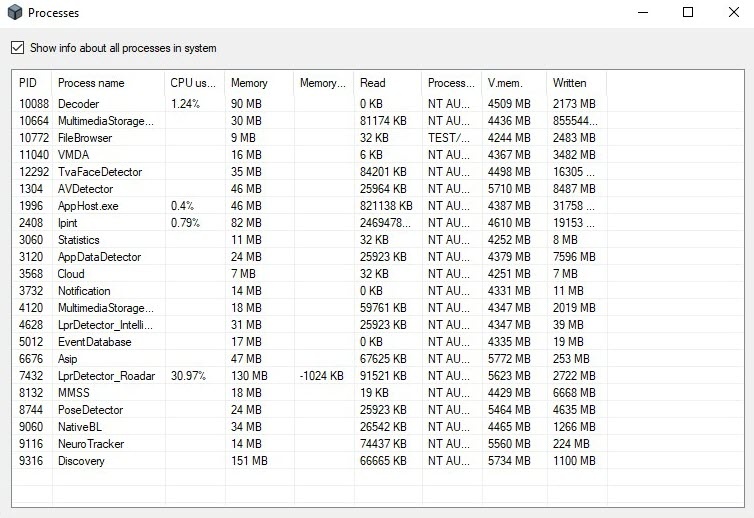Select the EventDatabase process row
This screenshot has width=754, height=518.
coord(94,342)
